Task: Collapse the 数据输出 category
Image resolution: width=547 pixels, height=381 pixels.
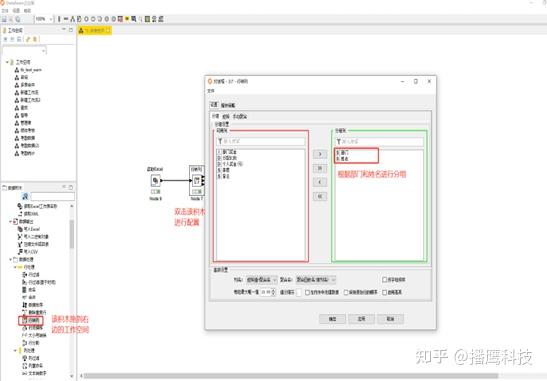Action: click(10, 222)
